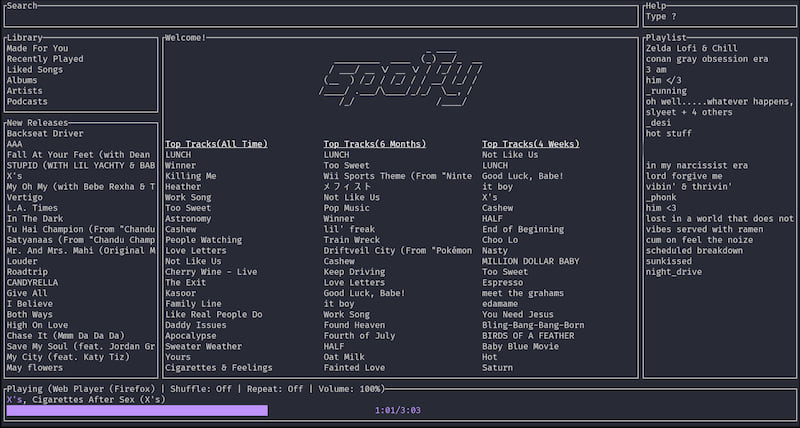Image resolution: width=800 pixels, height=428 pixels.
Task: Click the 1:01/3:03 playback time
Action: [398, 411]
